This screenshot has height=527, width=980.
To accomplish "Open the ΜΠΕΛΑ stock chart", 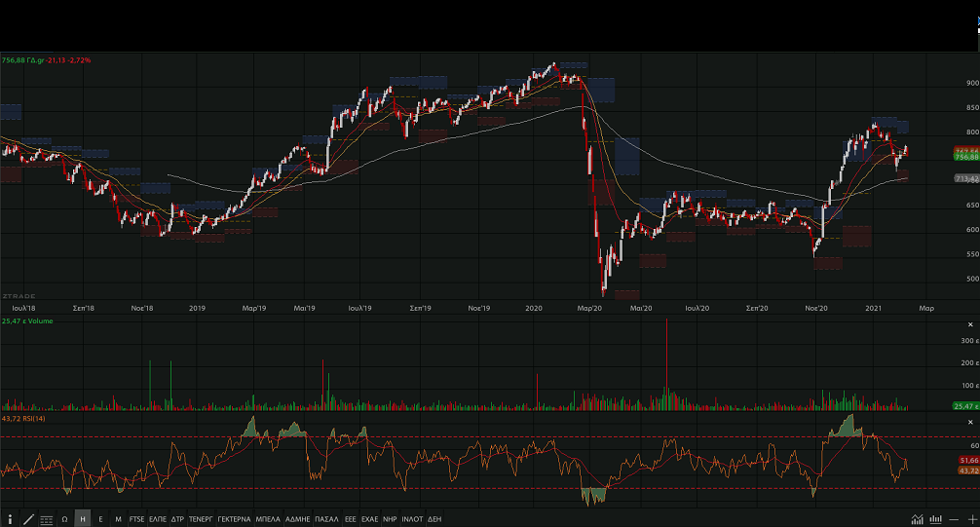I will (268, 519).
